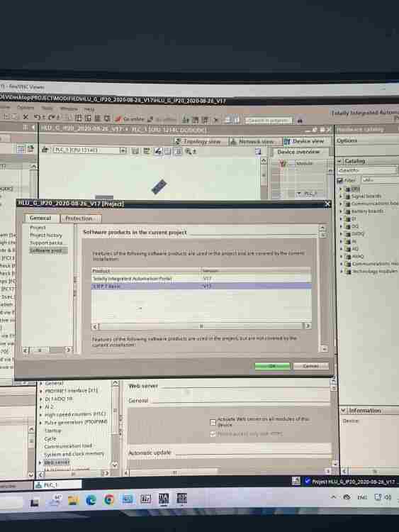Click the TIA Portal taskbar icon
The width and height of the screenshot is (399, 532).
pyautogui.click(x=164, y=499)
